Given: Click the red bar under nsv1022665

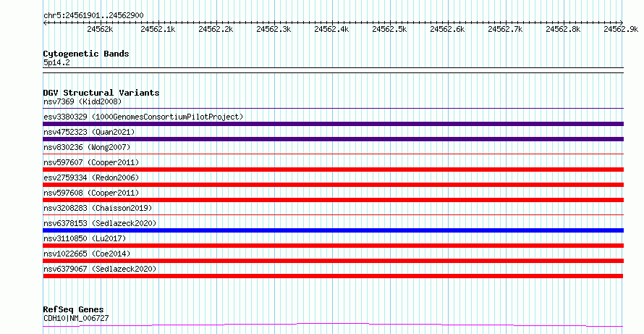Looking at the screenshot, I should 333,261.
